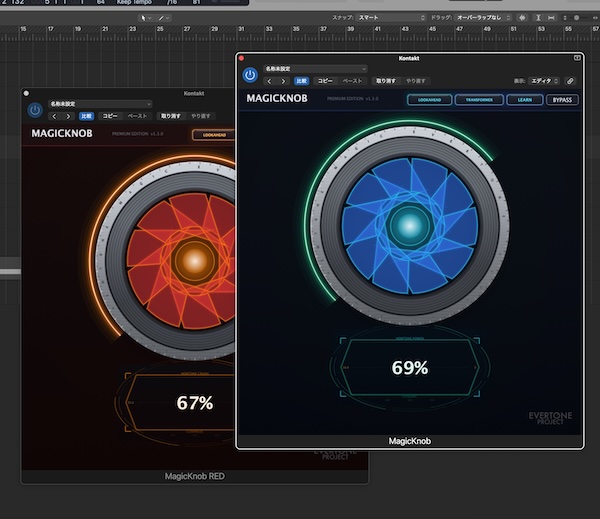Click 取り消す undo in front Kontakt window
This screenshot has height=519, width=600.
pyautogui.click(x=385, y=81)
